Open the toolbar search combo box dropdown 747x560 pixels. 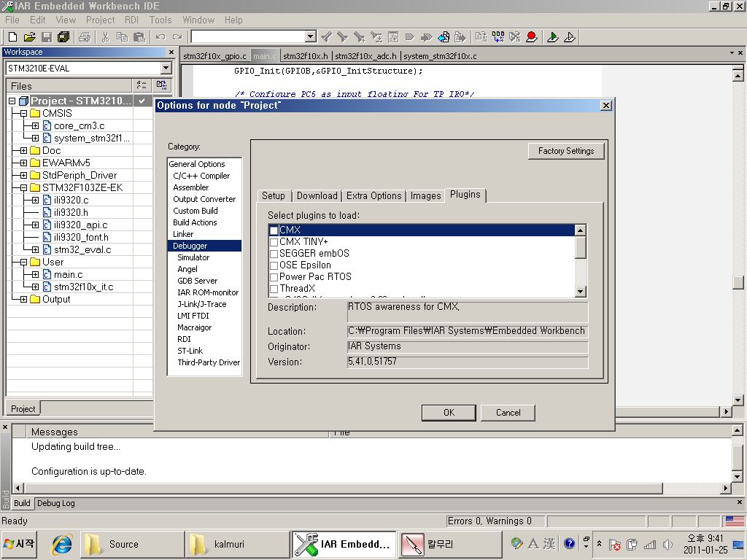(311, 36)
